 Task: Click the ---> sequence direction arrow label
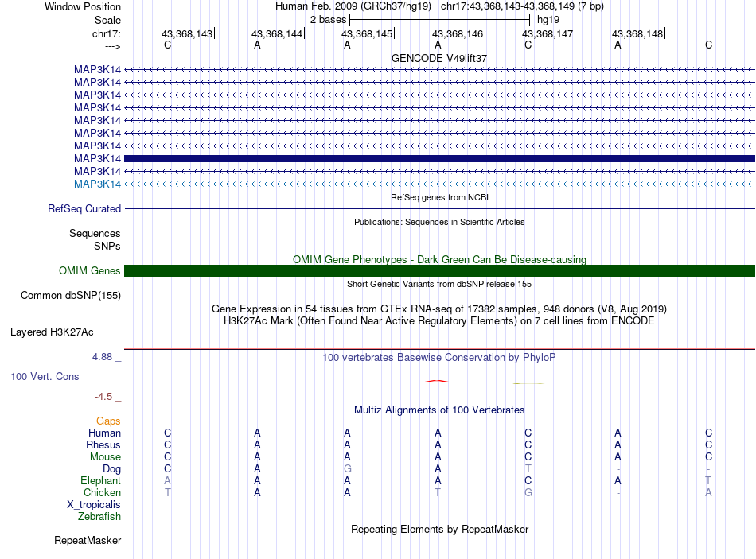tap(113, 46)
